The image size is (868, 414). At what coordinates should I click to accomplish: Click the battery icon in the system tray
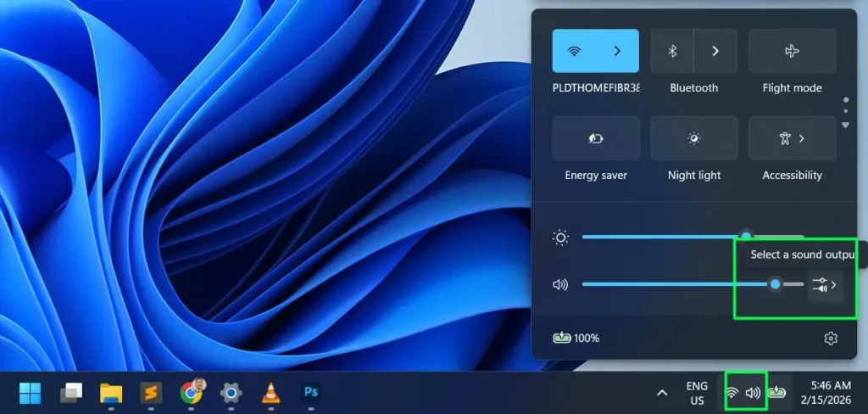coord(776,393)
